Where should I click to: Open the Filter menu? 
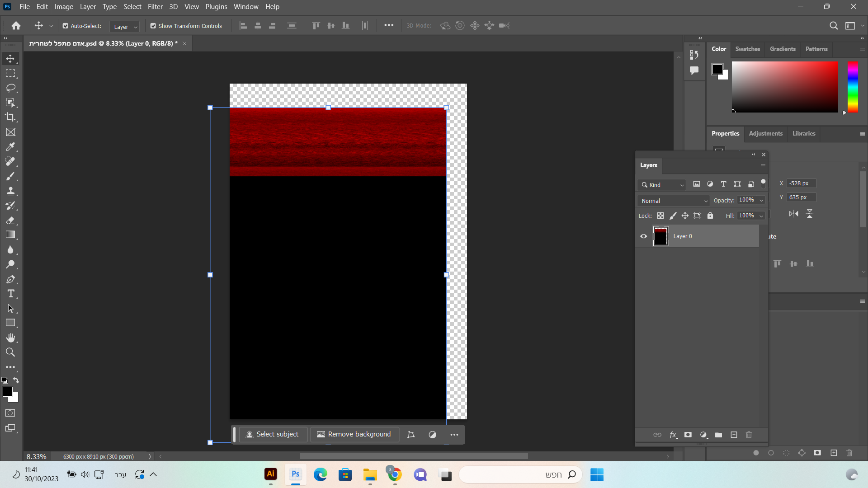pos(155,7)
